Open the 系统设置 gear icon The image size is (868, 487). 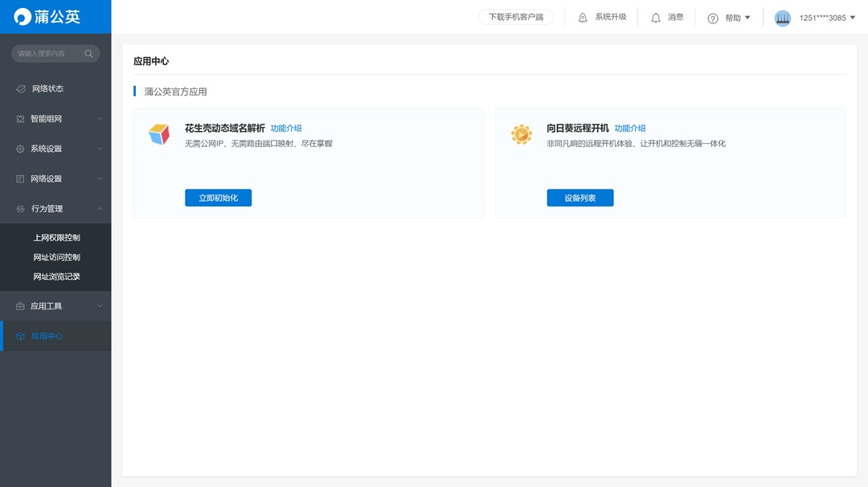(19, 148)
